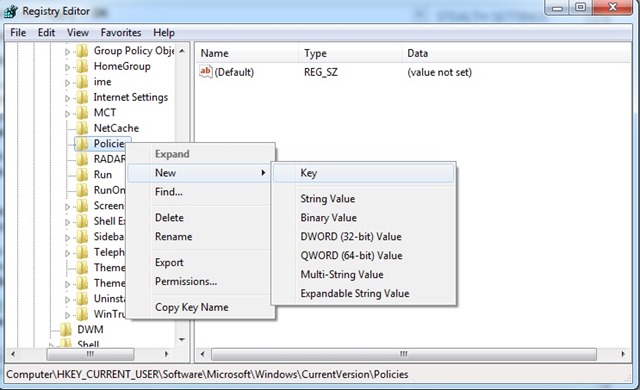Image resolution: width=640 pixels, height=390 pixels.
Task: Click the Group Policy Objects folder icon
Action: [82, 51]
